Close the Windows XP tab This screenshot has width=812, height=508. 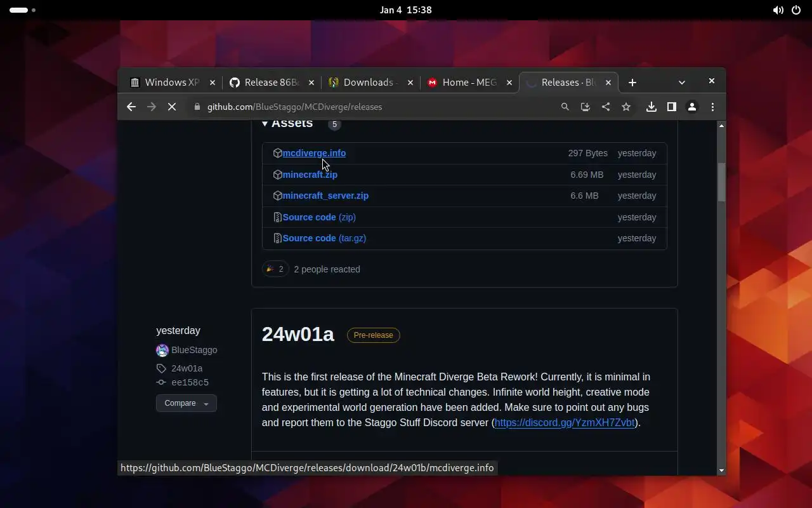point(213,83)
